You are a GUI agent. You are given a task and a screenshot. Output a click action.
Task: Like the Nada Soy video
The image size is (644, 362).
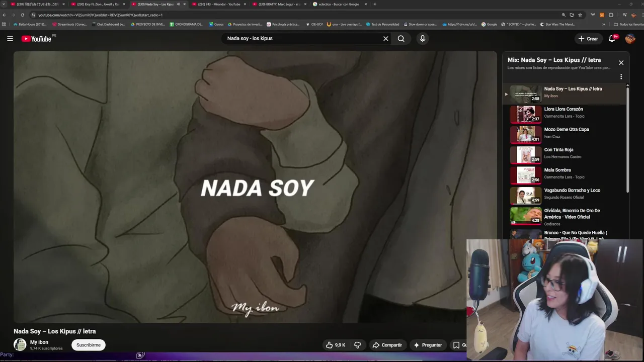pos(336,345)
